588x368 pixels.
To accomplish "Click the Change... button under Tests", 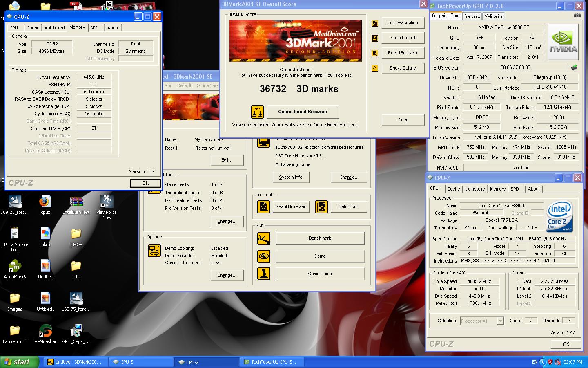I will coord(227,222).
